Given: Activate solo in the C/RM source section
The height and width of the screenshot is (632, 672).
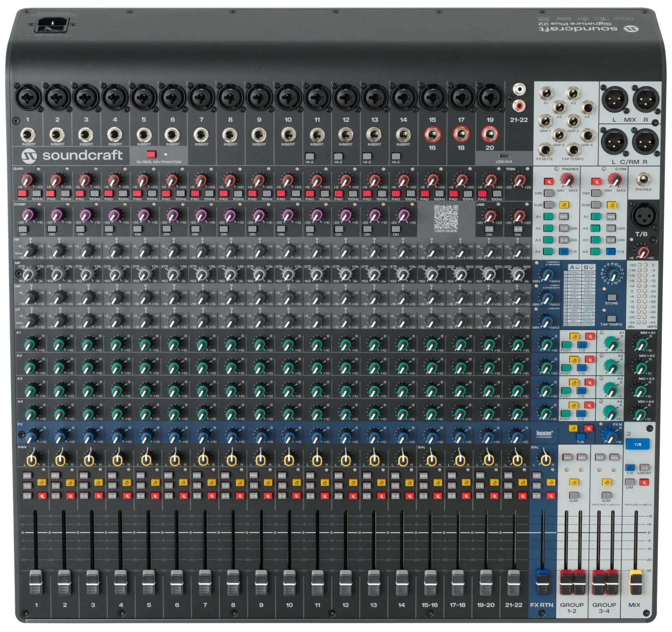Looking at the screenshot, I should coord(611,205).
